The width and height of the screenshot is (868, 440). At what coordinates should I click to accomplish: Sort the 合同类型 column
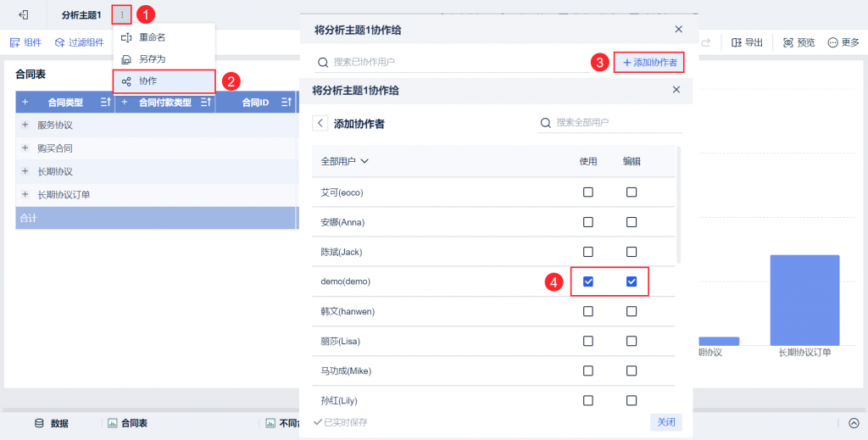(x=106, y=102)
